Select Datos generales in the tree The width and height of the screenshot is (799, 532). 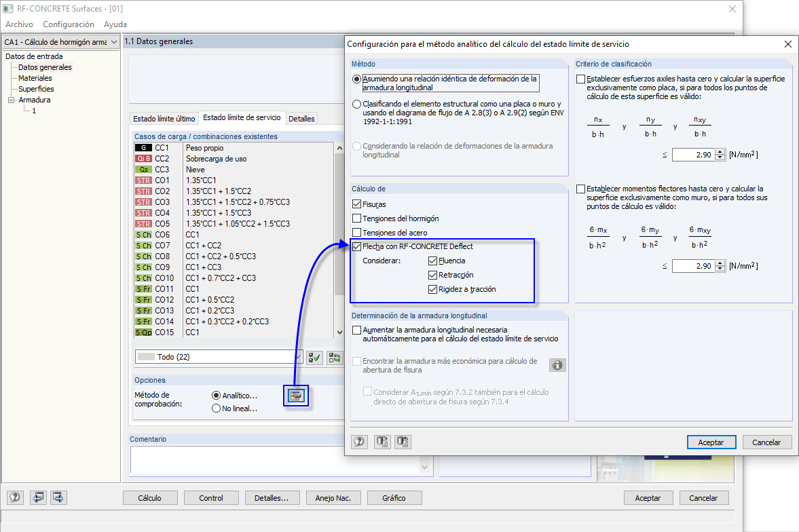(x=45, y=67)
